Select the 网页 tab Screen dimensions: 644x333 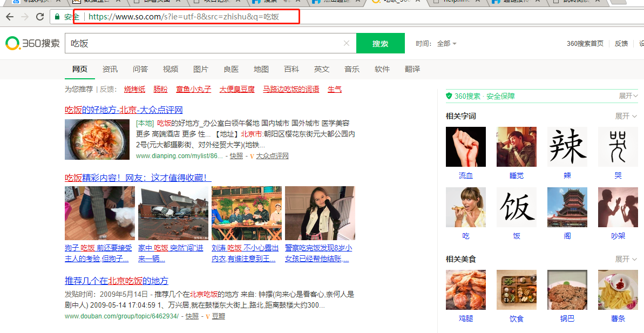[80, 69]
